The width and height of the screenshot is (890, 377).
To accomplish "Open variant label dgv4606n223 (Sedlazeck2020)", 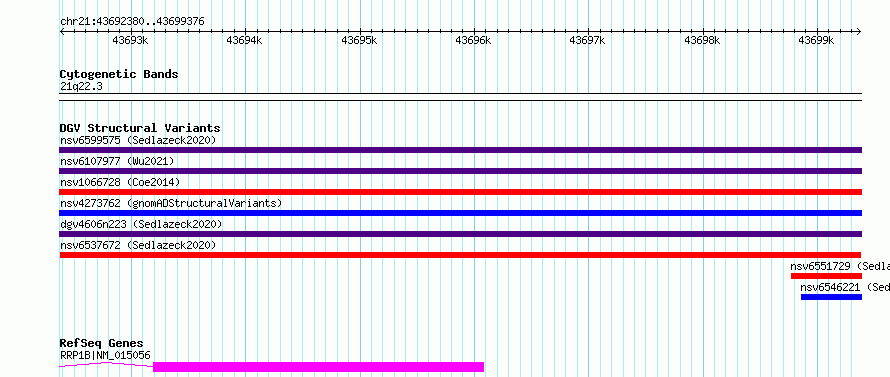I will (x=141, y=224).
